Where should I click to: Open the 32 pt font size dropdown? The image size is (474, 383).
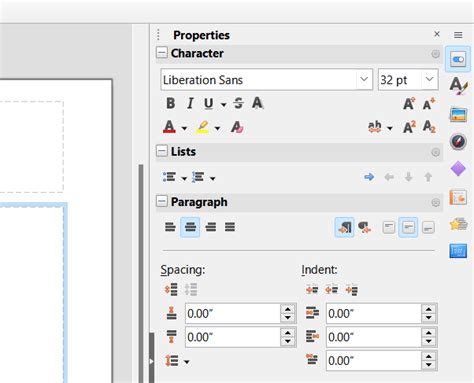[x=429, y=80]
